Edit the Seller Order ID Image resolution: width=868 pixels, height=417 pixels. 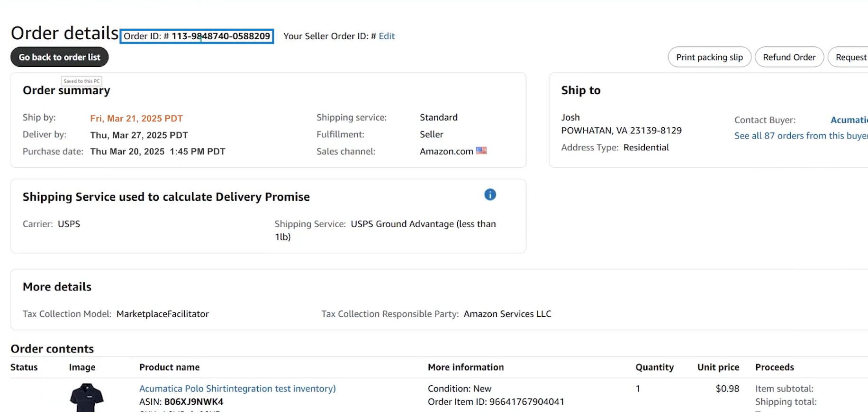(387, 36)
